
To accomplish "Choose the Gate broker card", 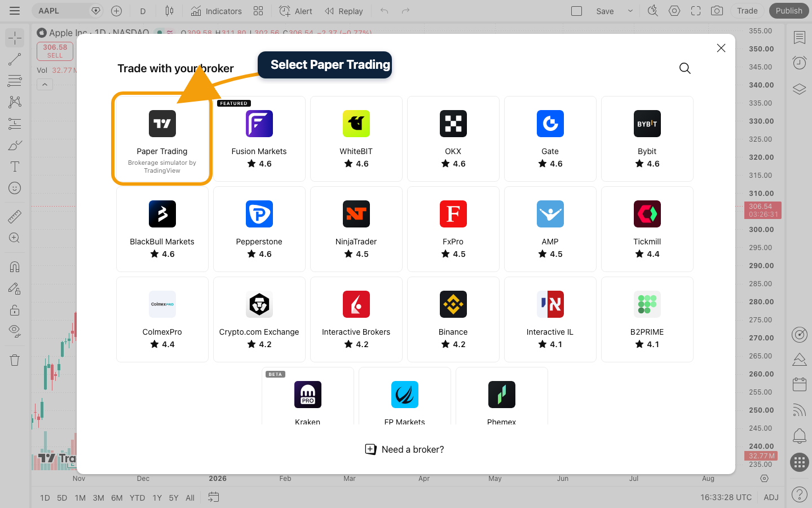I will tap(550, 139).
